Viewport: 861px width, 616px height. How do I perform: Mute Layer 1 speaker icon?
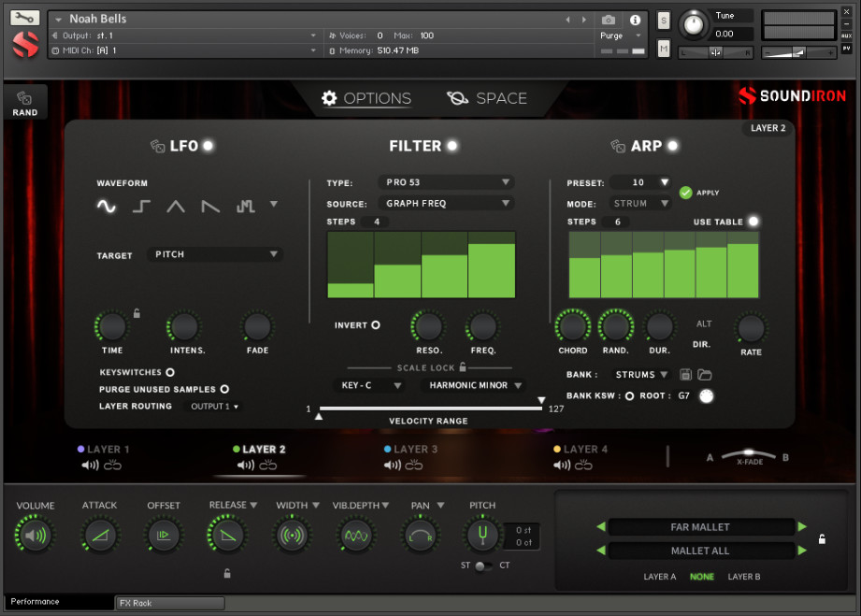coord(90,466)
